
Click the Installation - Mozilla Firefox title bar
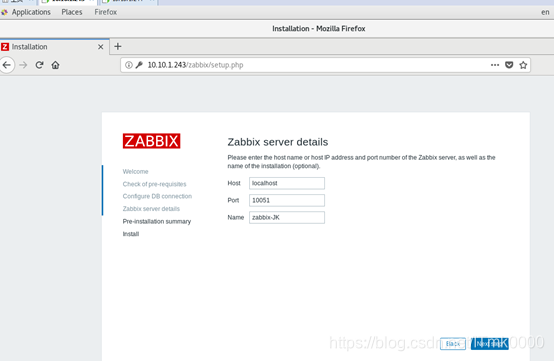click(319, 29)
